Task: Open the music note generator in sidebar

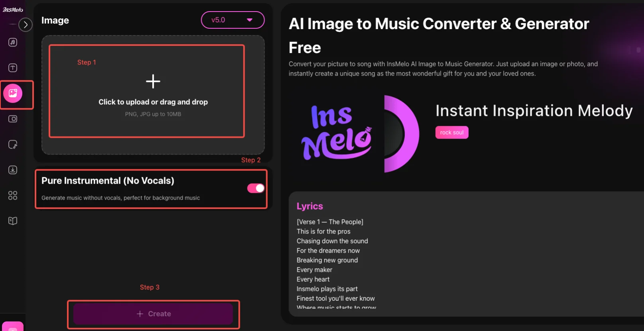Action: coord(13,42)
